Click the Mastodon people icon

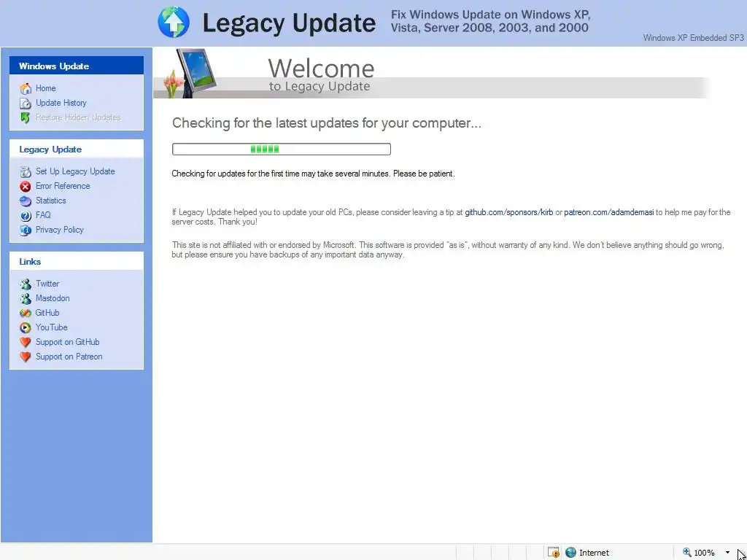(26, 298)
